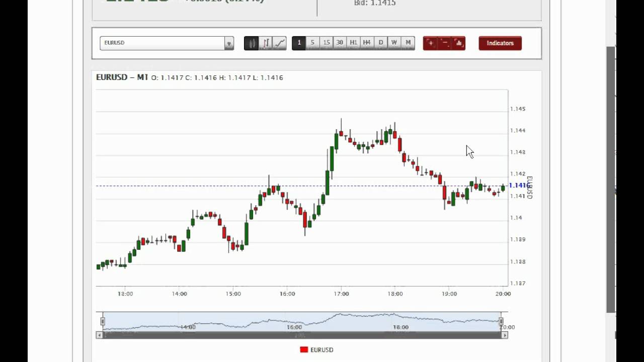Click the EURUSD legend label below chart
This screenshot has height=362, width=644.
pyautogui.click(x=322, y=350)
